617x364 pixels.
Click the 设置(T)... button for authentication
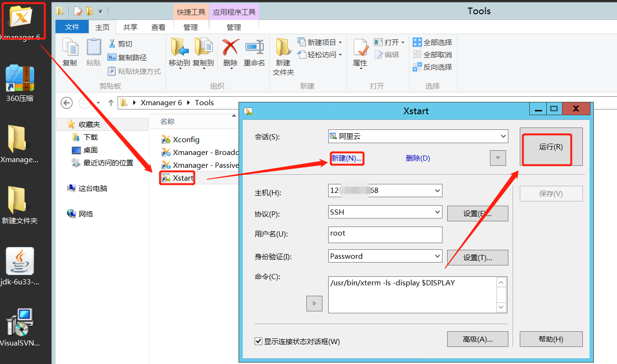coord(478,258)
